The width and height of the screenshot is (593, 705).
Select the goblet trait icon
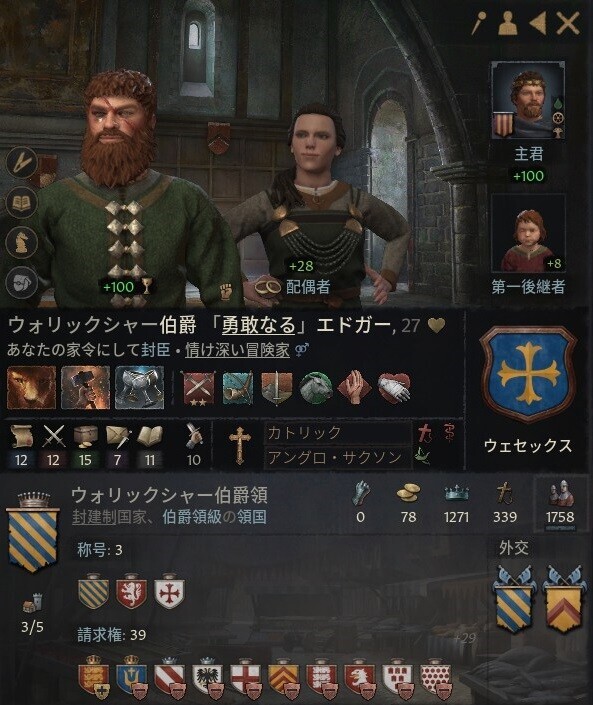(x=139, y=388)
